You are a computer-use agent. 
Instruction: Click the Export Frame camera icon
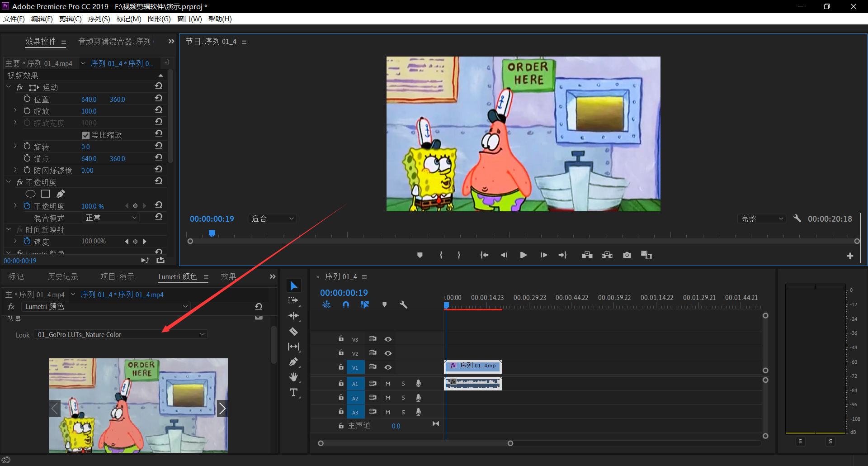coord(627,255)
